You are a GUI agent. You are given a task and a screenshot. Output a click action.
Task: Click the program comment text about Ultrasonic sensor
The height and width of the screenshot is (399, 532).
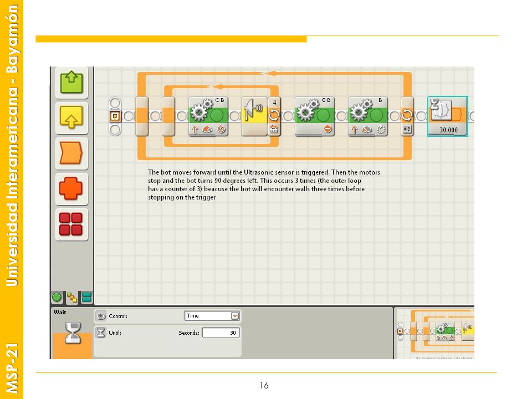264,185
